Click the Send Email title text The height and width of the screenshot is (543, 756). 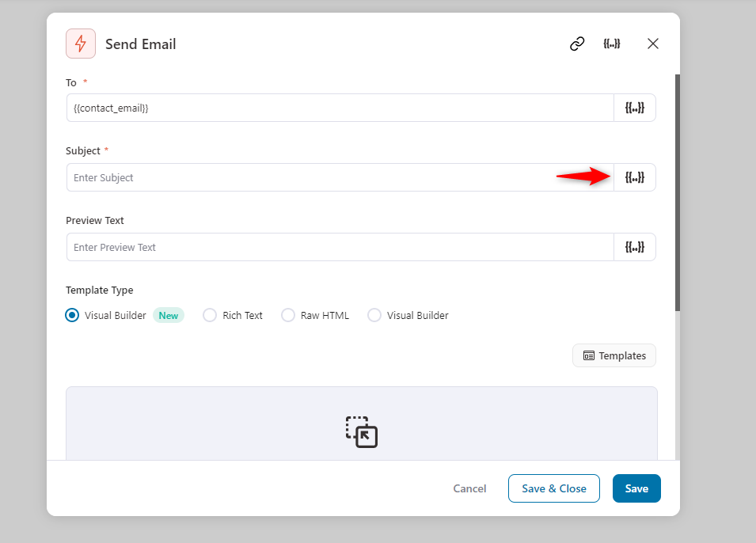coord(140,44)
